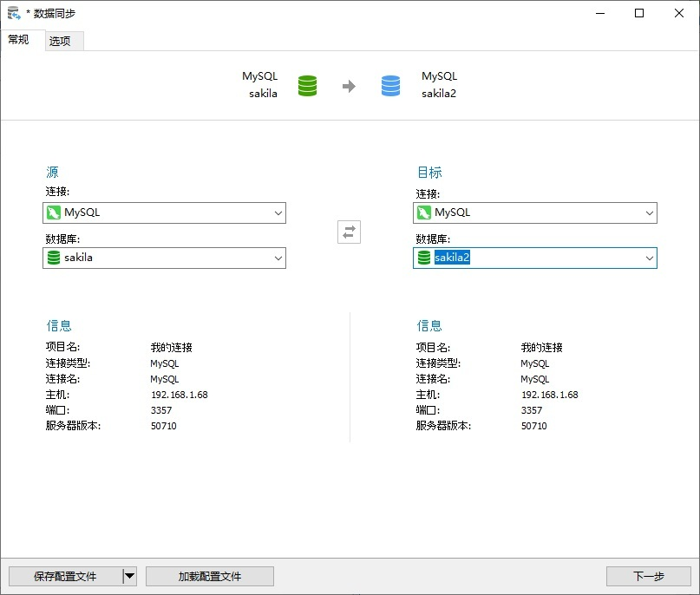Click the 源 section heading
700x595 pixels.
point(52,172)
